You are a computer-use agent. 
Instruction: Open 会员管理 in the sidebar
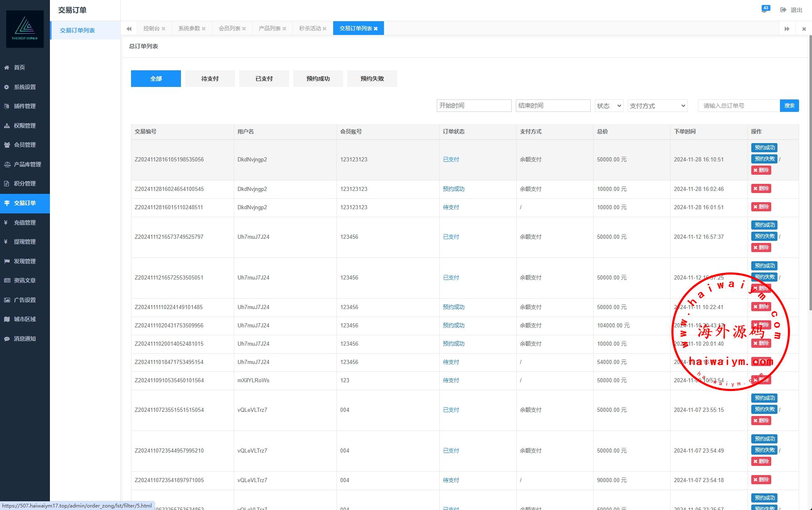tap(25, 145)
